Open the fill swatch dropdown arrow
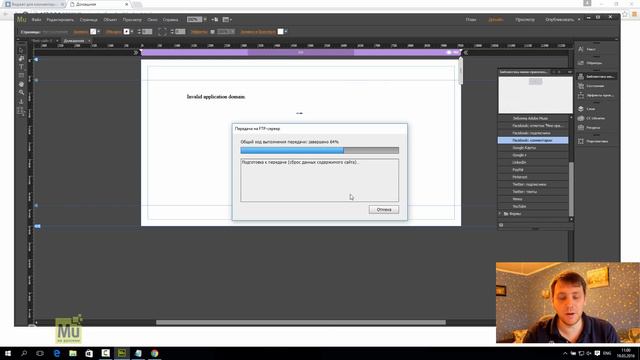 tap(98, 31)
